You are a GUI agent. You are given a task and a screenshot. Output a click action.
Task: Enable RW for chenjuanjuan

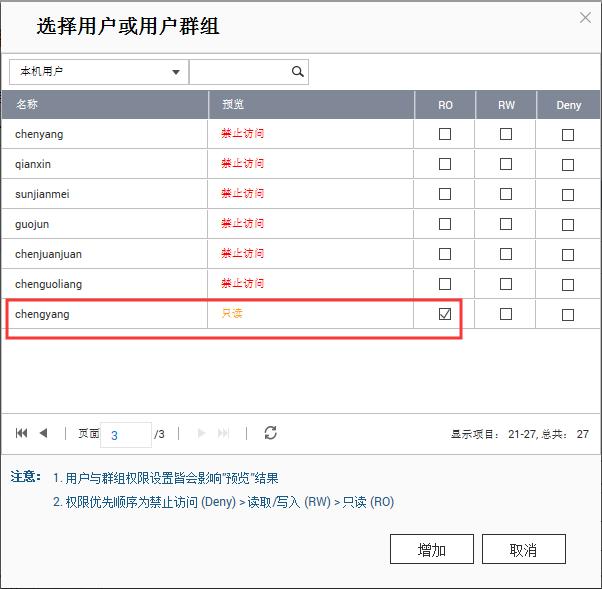(506, 254)
